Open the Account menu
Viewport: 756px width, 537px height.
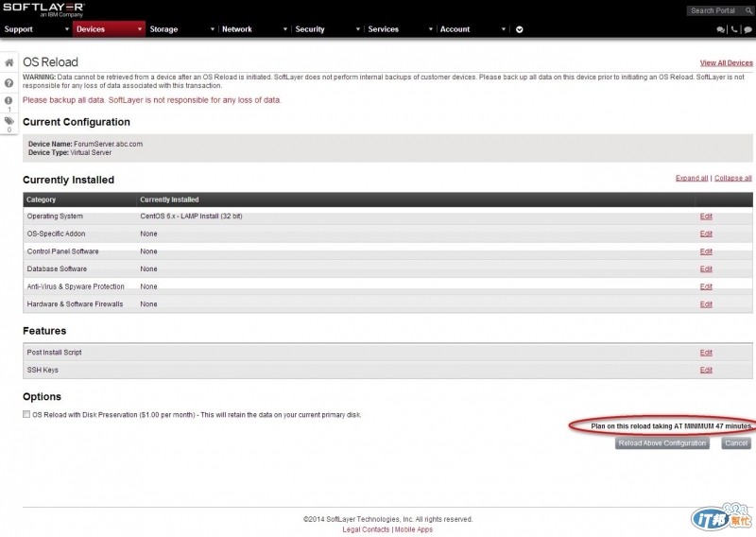coord(455,29)
